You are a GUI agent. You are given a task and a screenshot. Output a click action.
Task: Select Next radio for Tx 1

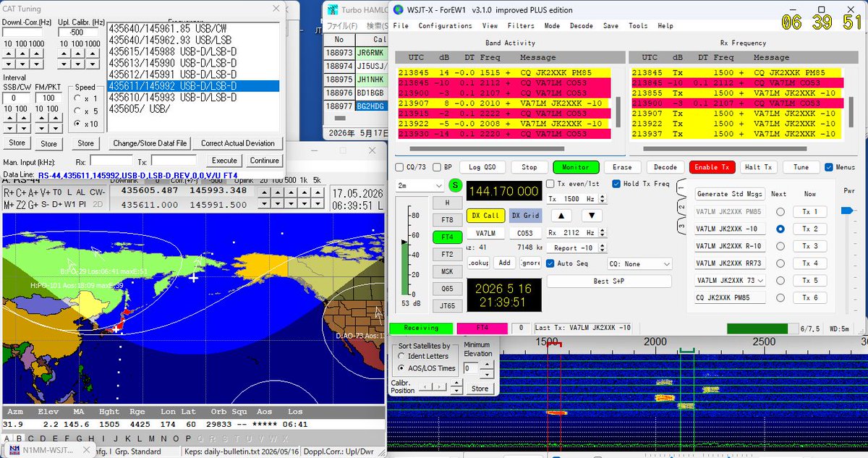[x=780, y=212]
